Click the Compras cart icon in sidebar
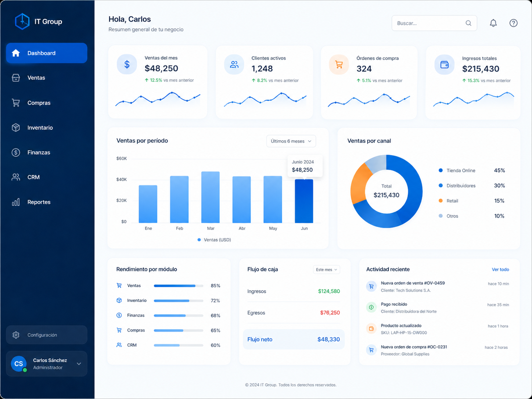 (16, 103)
